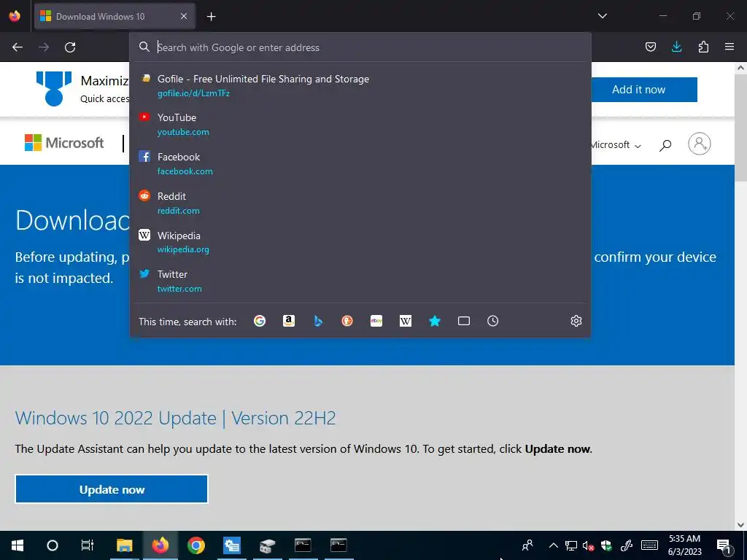The height and width of the screenshot is (560, 747).
Task: Select the YouTube suggestion
Action: coord(360,124)
